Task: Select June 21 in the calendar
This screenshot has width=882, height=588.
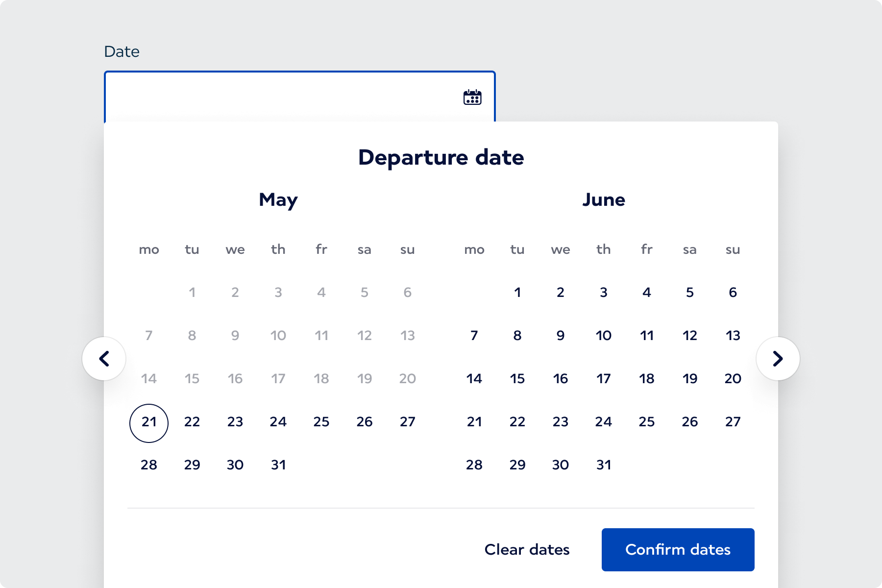Action: 474,421
